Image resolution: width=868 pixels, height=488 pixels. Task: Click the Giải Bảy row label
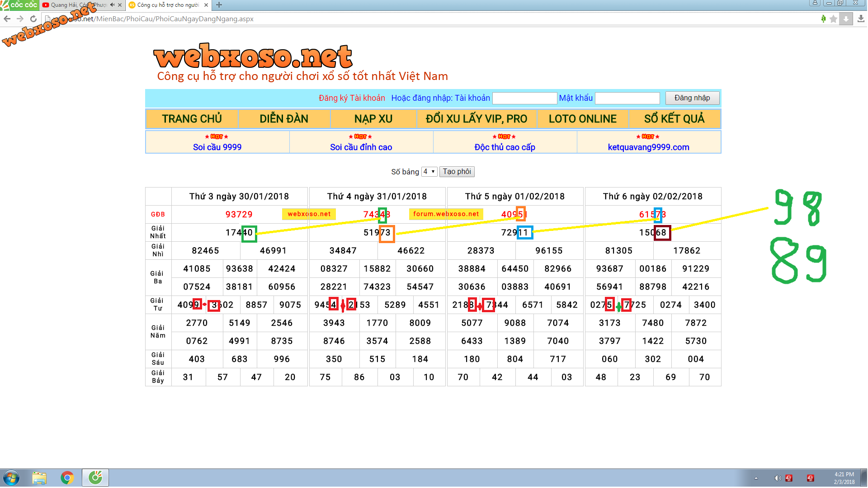158,377
